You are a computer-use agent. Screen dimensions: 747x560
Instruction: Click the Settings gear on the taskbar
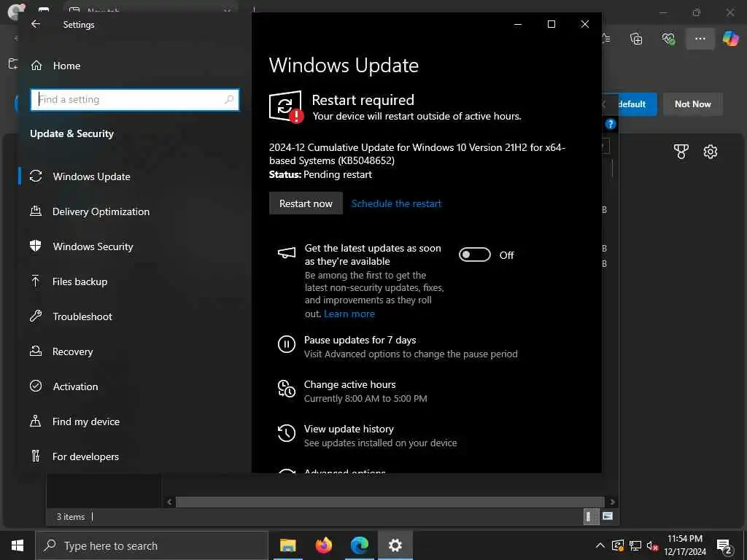point(395,545)
